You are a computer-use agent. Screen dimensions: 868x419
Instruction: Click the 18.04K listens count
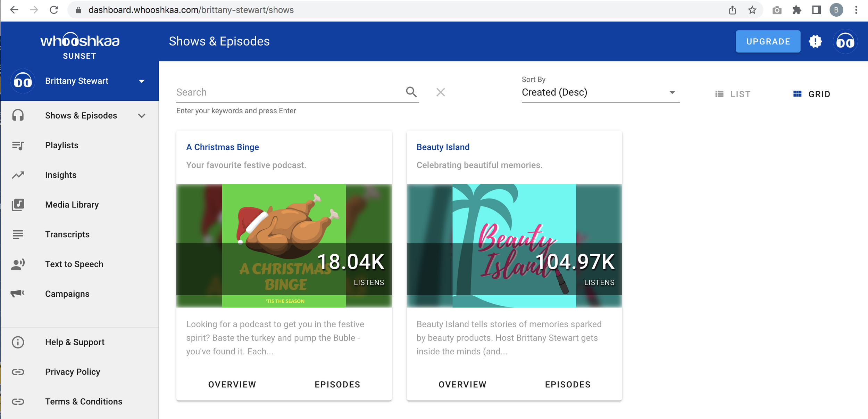351,262
